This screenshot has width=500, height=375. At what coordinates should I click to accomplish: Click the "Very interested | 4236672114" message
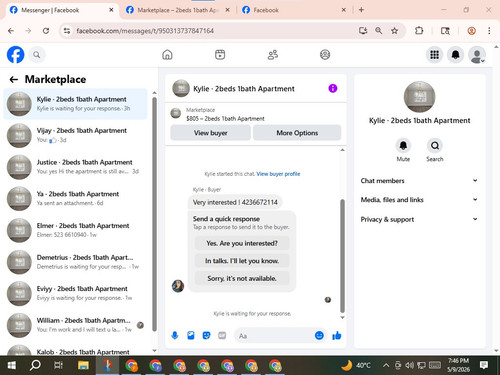coord(235,202)
